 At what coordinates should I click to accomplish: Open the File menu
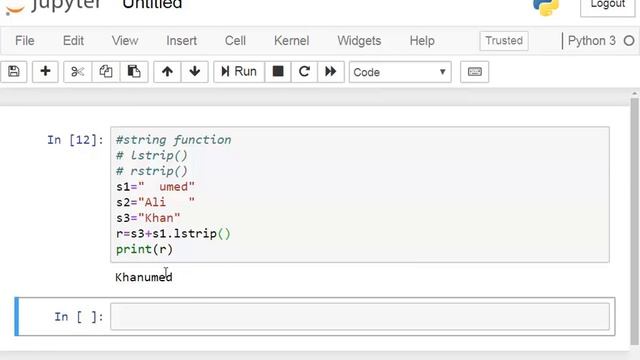pyautogui.click(x=24, y=41)
